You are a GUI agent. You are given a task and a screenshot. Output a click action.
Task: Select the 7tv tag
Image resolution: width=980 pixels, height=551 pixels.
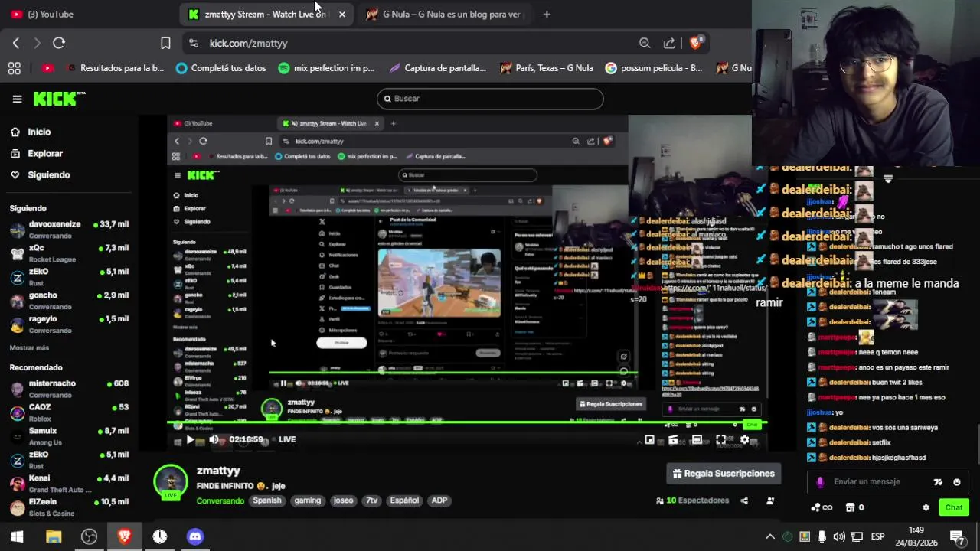coord(371,500)
